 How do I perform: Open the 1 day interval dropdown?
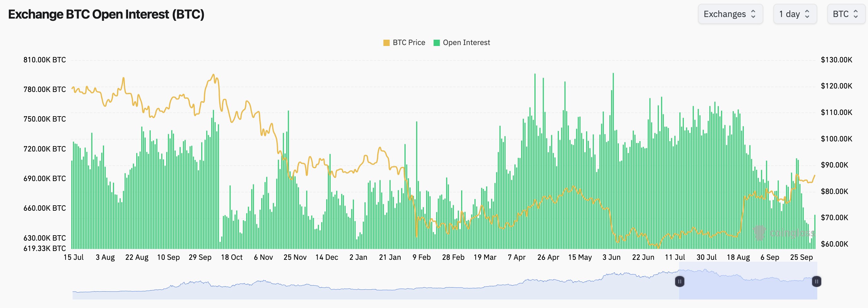795,14
